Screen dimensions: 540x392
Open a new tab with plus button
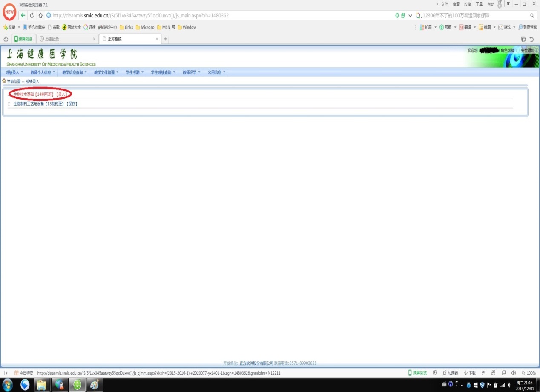(x=165, y=39)
